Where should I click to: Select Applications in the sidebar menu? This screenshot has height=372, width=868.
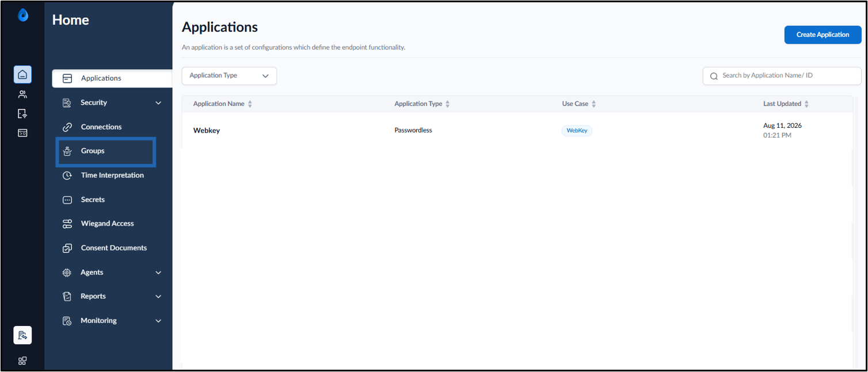pyautogui.click(x=112, y=78)
